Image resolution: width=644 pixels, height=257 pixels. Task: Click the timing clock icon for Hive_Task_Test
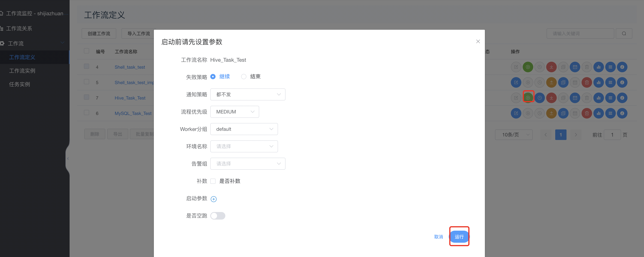coord(539,98)
